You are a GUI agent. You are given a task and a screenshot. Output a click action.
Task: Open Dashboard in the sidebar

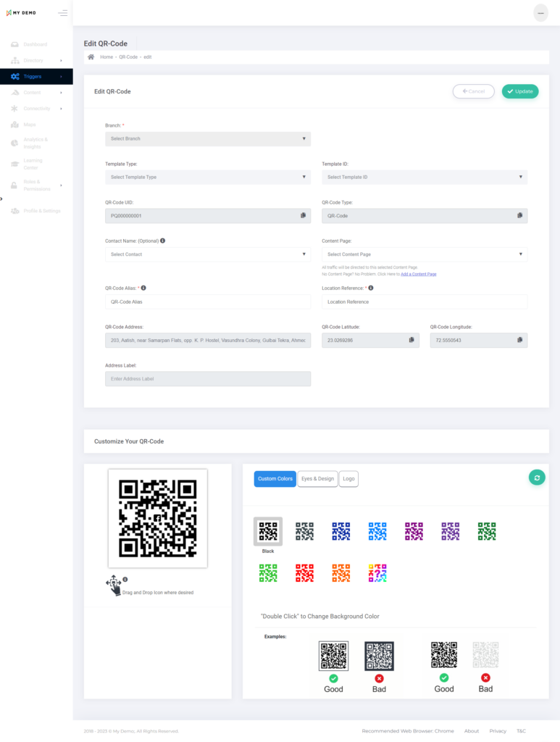click(x=36, y=44)
